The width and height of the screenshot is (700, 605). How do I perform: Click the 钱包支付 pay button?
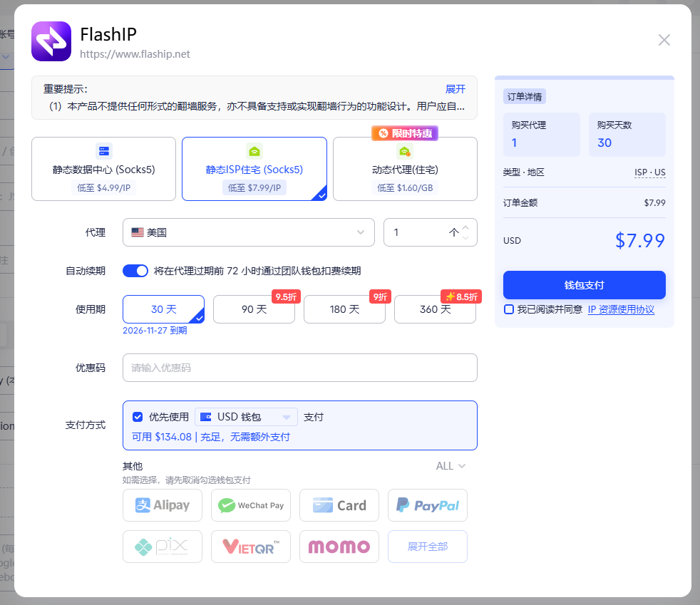pos(585,285)
